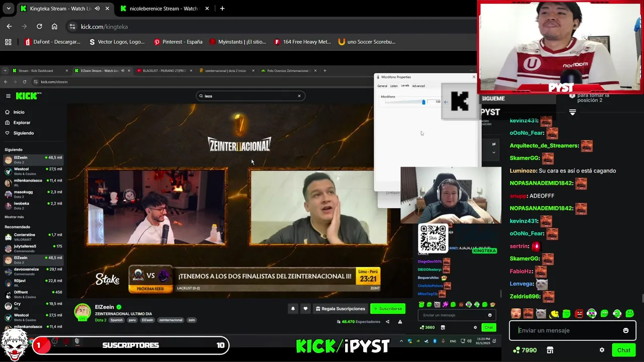Adjust the Micrófono level slider handle
The image size is (644, 362).
pos(424,102)
